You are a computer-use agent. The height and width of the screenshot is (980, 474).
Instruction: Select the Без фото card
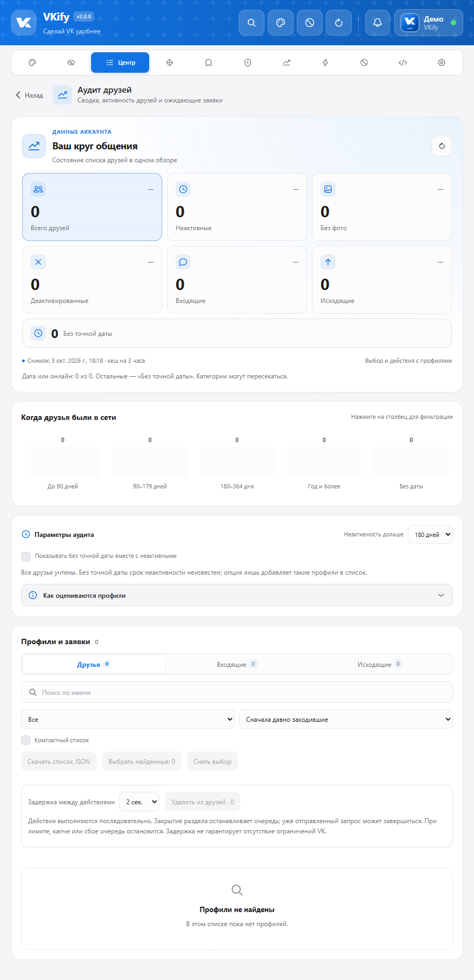coord(382,207)
